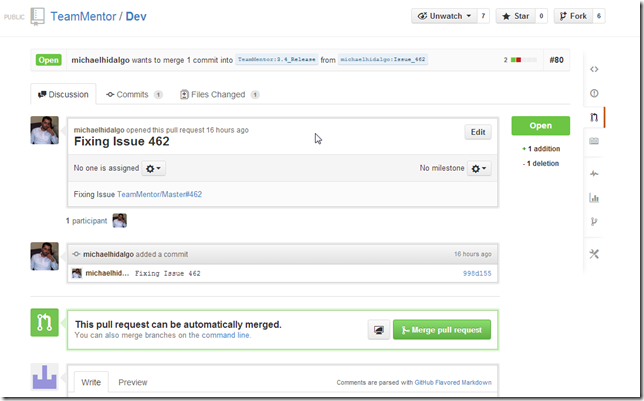
Task: Open commit 998d155 link
Action: [477, 273]
